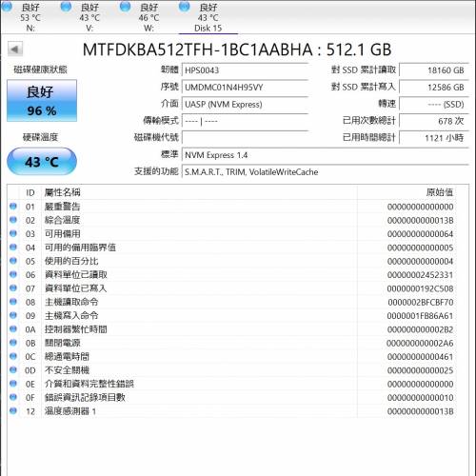The width and height of the screenshot is (476, 476).
Task: Click the ID column header
Action: pos(30,192)
